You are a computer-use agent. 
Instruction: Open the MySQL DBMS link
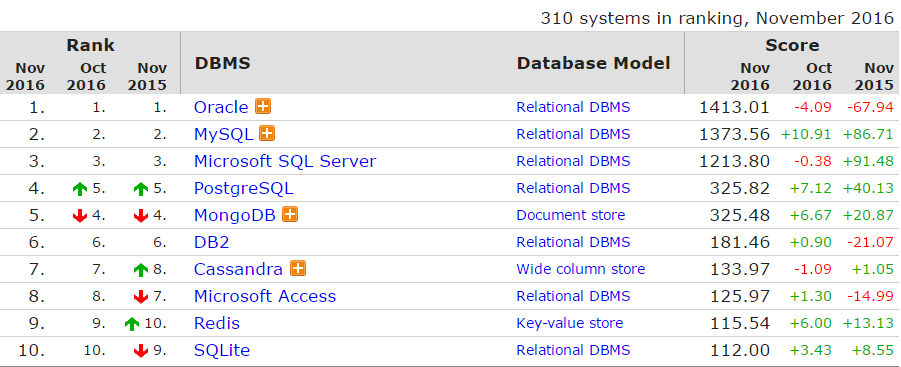click(224, 134)
